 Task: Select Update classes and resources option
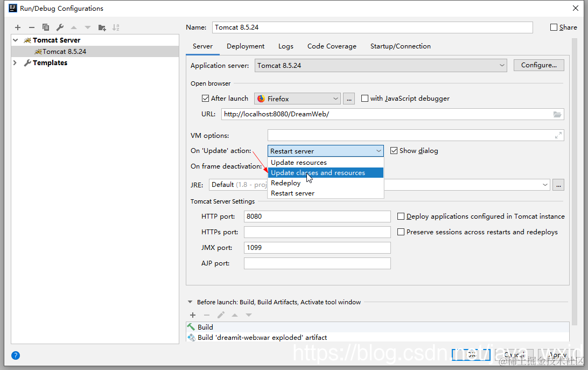pyautogui.click(x=325, y=173)
